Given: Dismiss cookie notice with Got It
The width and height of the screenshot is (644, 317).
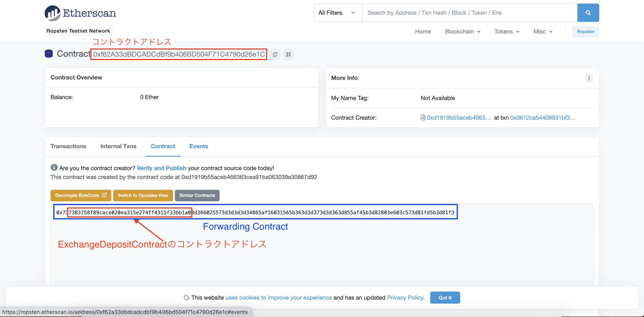Looking at the screenshot, I should tap(445, 298).
